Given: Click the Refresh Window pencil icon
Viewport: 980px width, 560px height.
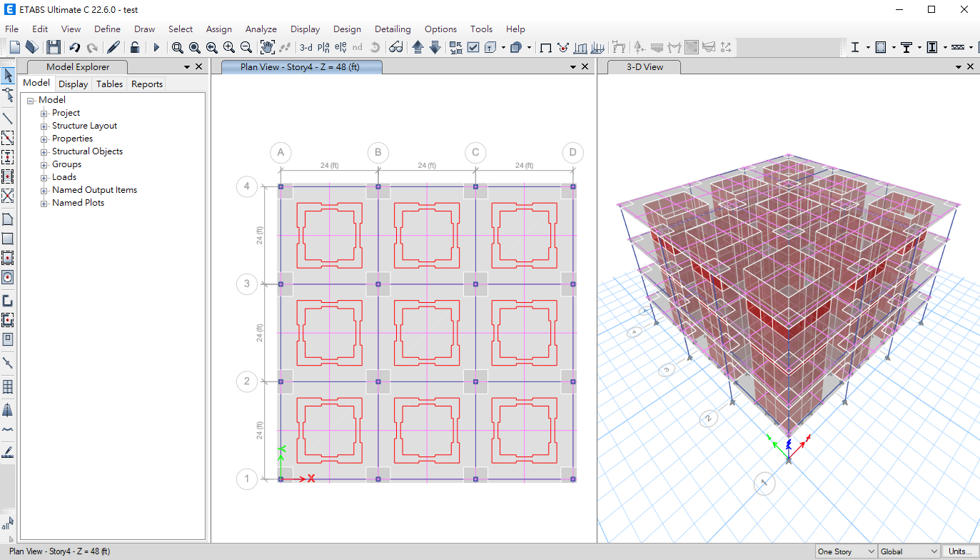Looking at the screenshot, I should tap(113, 47).
